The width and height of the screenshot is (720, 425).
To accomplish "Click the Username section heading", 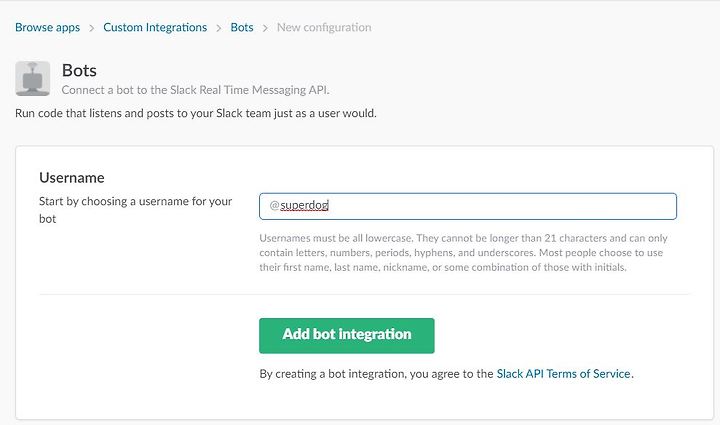I will (72, 178).
